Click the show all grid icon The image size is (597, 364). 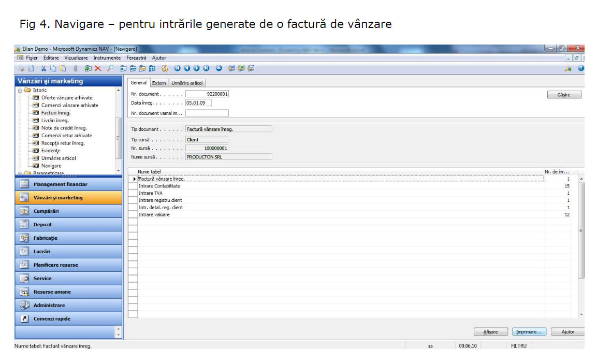pyautogui.click(x=152, y=68)
